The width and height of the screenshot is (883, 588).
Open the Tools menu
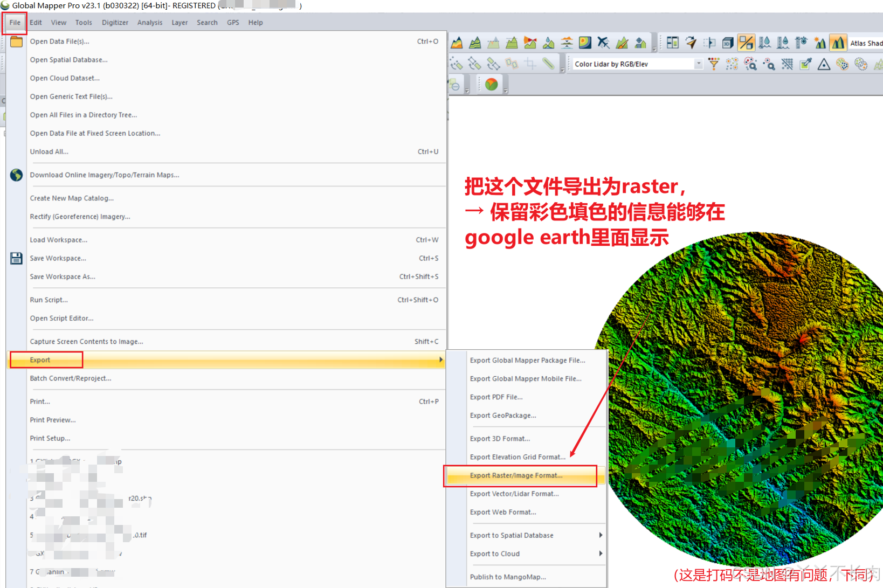pyautogui.click(x=84, y=23)
